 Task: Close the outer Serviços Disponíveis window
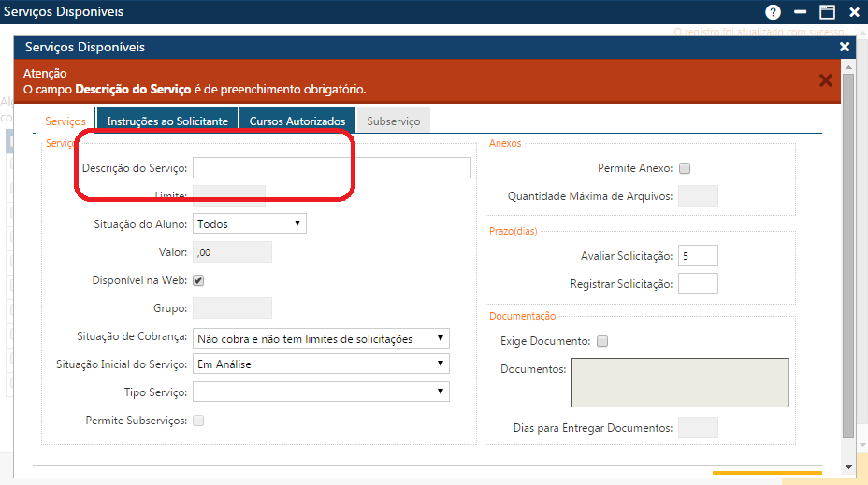pyautogui.click(x=854, y=12)
